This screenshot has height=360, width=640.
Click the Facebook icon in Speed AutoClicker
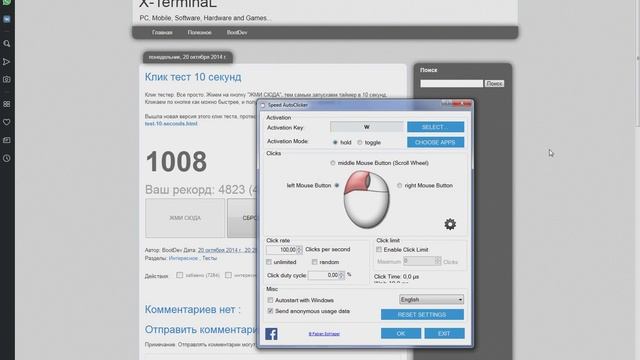click(x=271, y=333)
